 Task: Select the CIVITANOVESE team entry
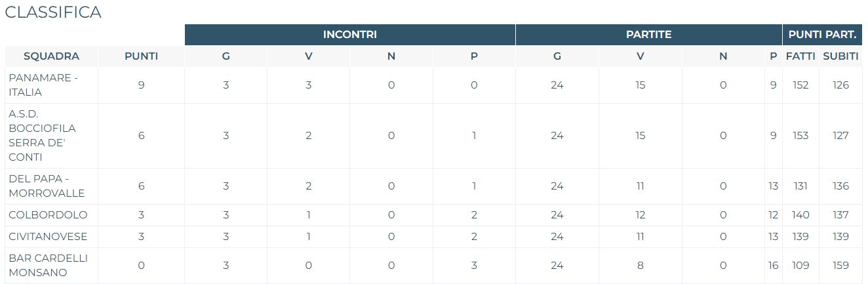(48, 237)
